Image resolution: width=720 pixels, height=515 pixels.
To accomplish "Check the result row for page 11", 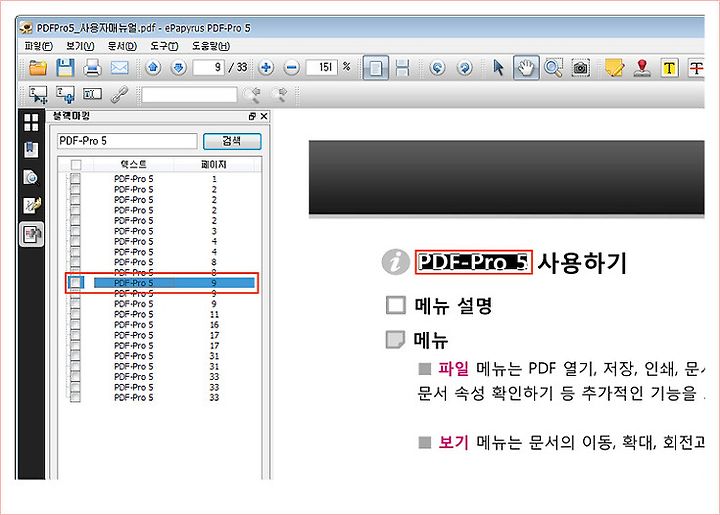I will point(75,314).
